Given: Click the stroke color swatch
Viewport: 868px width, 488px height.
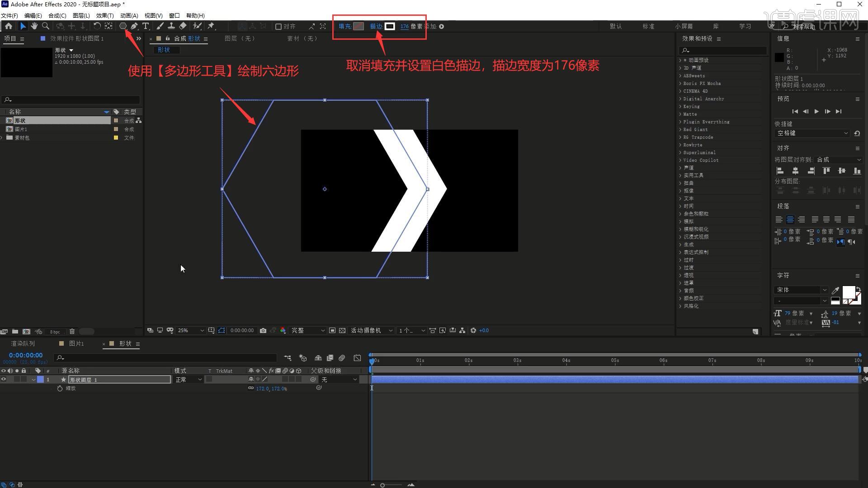Looking at the screenshot, I should 390,27.
